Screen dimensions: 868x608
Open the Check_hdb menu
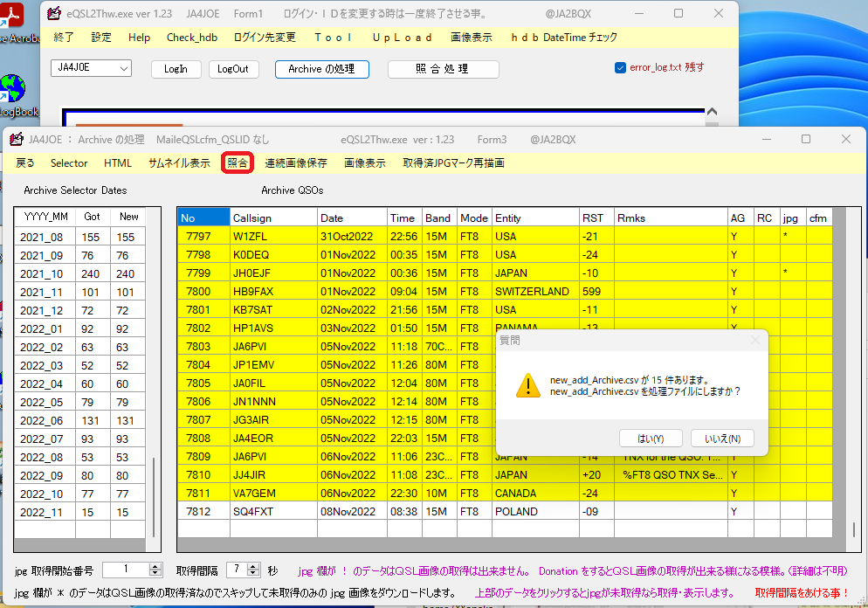click(191, 38)
